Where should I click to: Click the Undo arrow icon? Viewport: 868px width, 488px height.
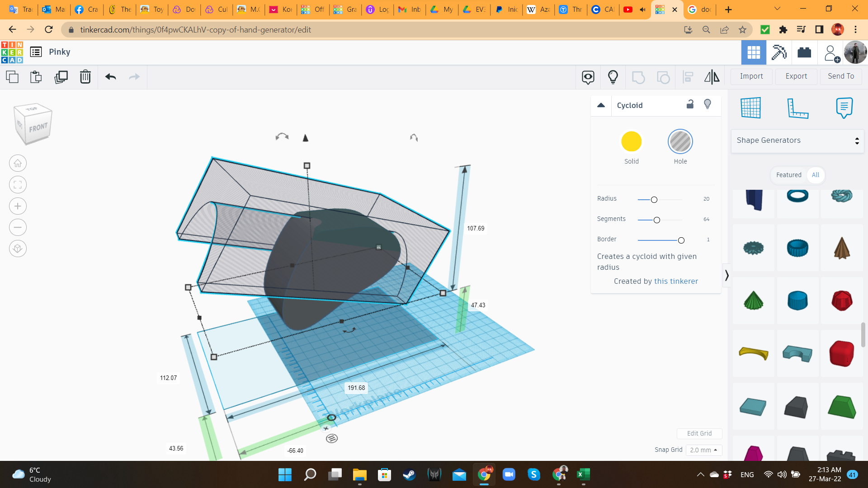click(110, 77)
